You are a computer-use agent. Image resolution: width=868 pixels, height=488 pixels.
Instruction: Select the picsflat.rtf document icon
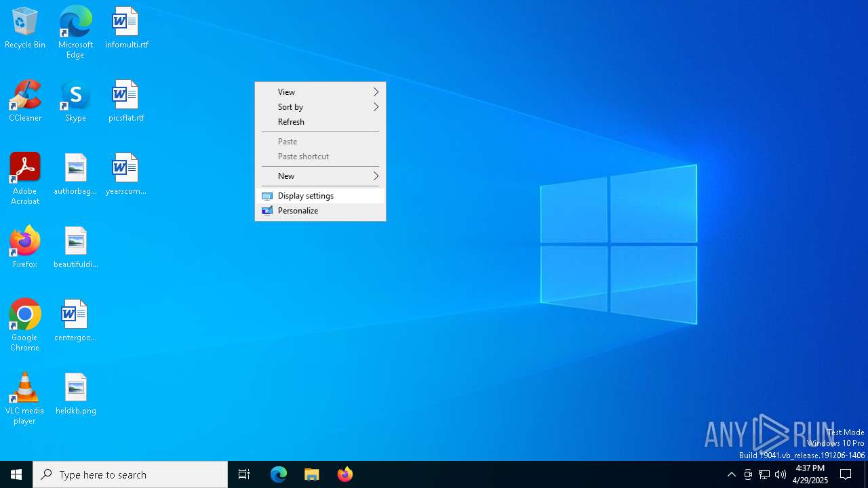coord(126,101)
